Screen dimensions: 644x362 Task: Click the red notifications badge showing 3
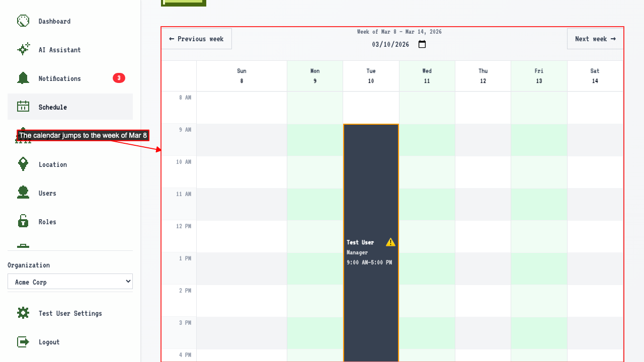click(119, 78)
